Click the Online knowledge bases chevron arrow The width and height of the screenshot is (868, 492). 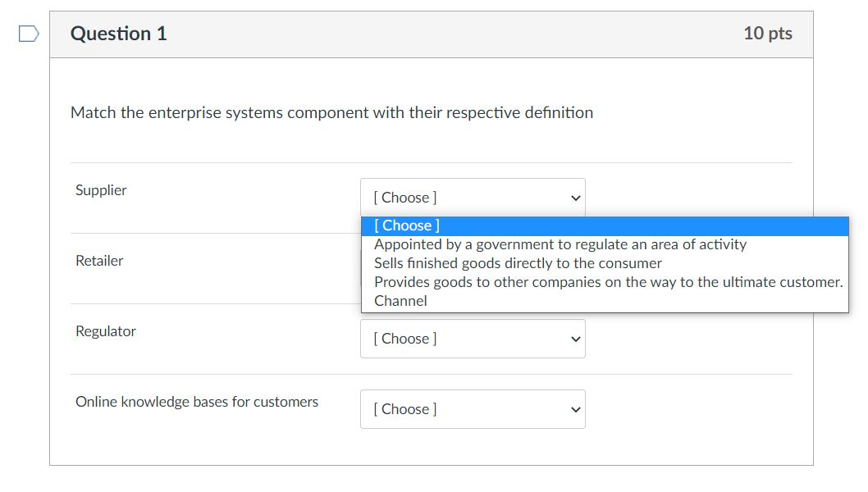(x=573, y=408)
